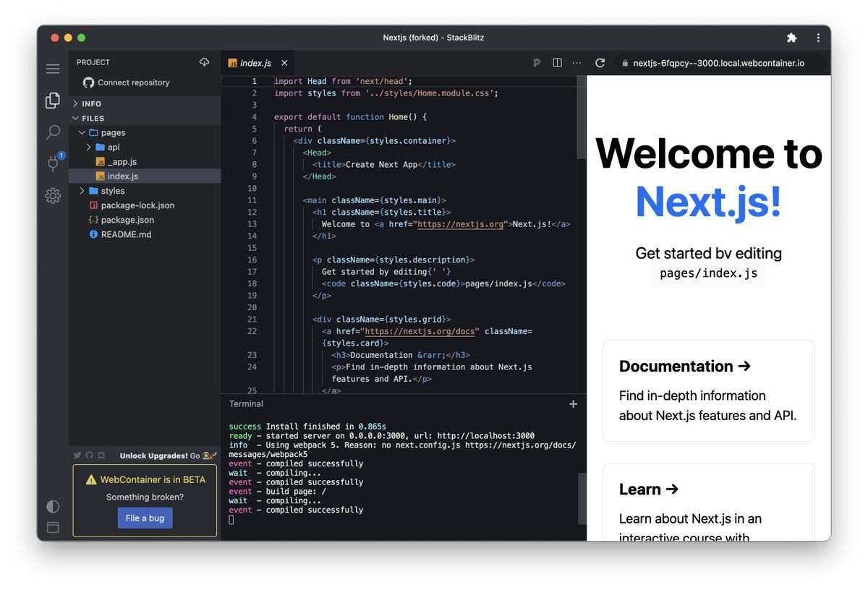Image resolution: width=868 pixels, height=590 pixels.
Task: Click the _app.js file JS icon
Action: point(100,162)
